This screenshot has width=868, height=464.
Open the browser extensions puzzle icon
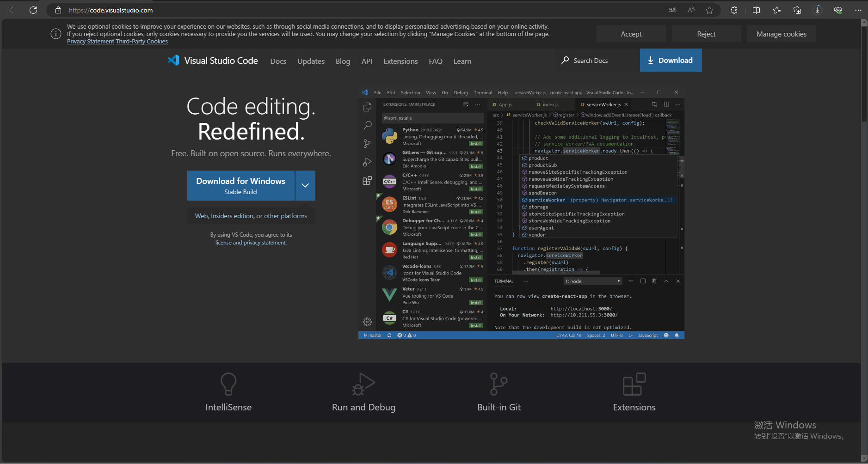[x=734, y=10]
